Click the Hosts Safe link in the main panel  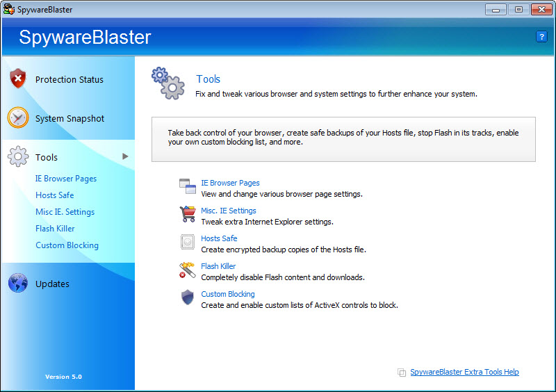pos(219,238)
